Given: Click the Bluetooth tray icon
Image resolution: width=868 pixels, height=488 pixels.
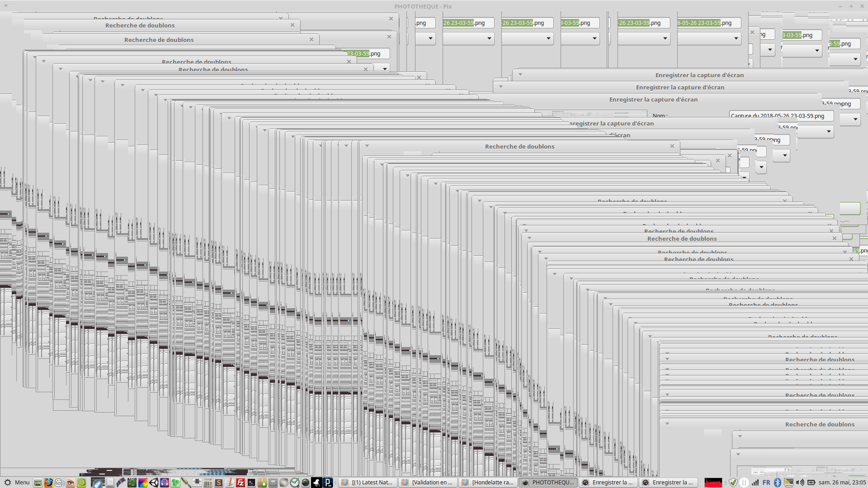Looking at the screenshot, I should (x=777, y=483).
